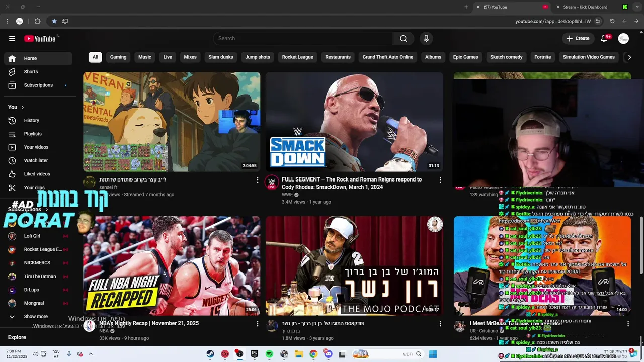Image resolution: width=644 pixels, height=362 pixels.
Task: Open Discord from the taskbar
Action: (329, 354)
